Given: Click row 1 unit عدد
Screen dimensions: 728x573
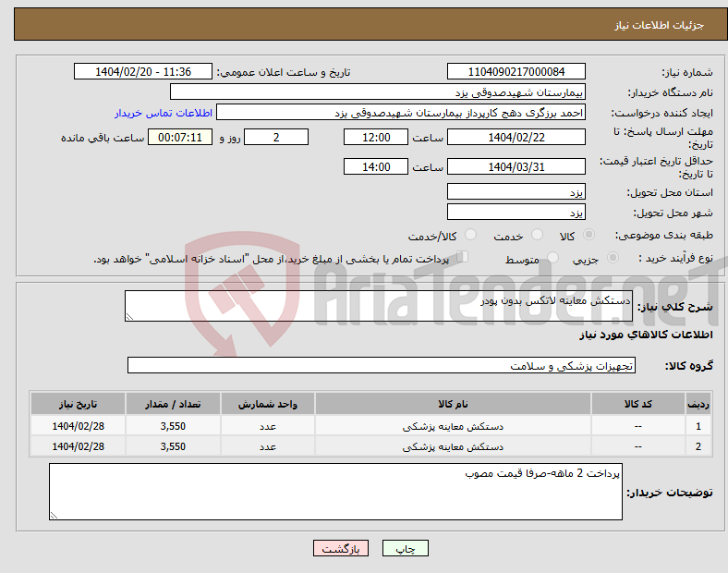Looking at the screenshot, I should point(268,426).
